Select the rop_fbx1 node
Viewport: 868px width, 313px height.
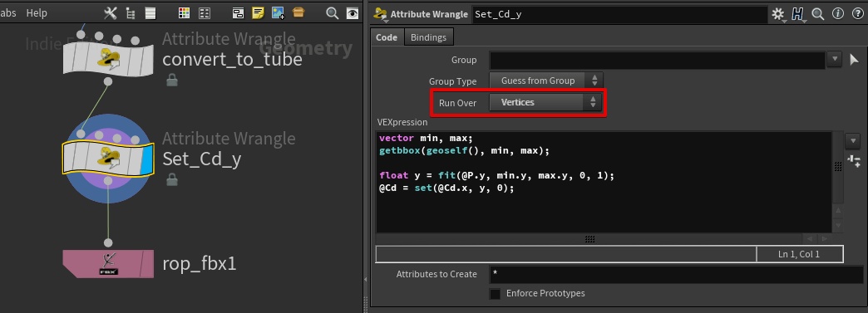(x=108, y=264)
